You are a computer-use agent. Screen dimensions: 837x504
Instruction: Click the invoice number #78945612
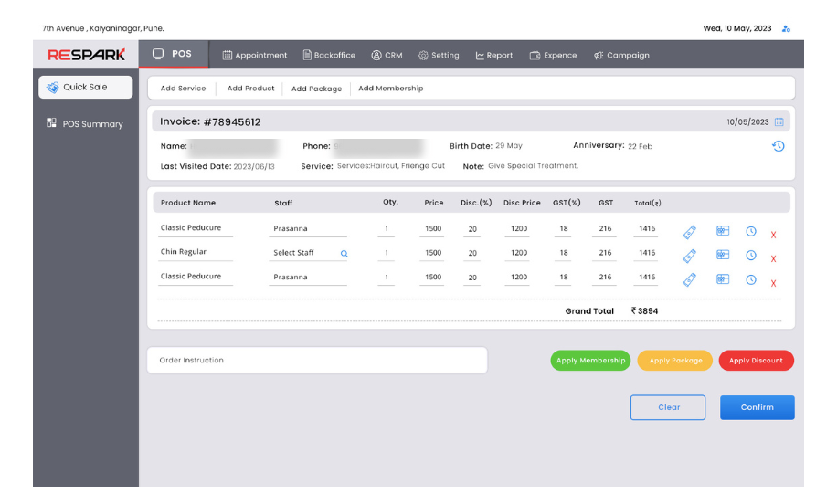232,122
